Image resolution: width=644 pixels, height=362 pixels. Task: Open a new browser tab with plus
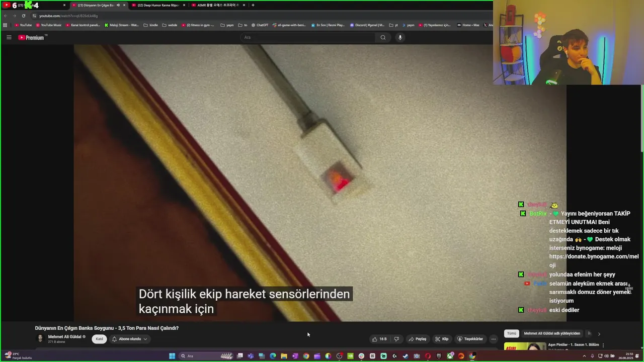tap(253, 5)
